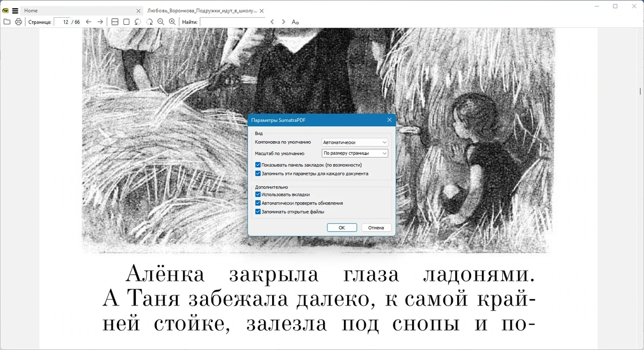The width and height of the screenshot is (644, 350).
Task: Zoom out with the minus magnifier
Action: point(161,22)
